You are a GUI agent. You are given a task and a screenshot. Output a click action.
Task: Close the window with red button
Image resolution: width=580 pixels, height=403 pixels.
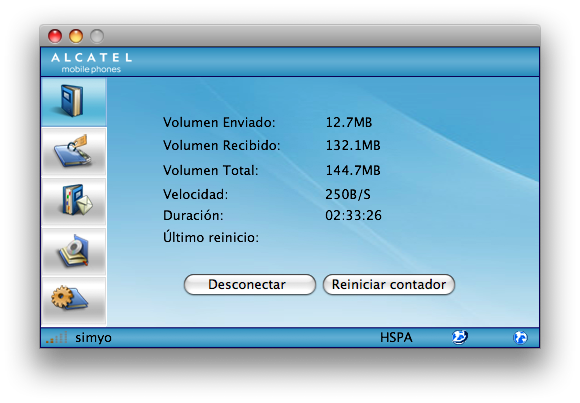(x=55, y=36)
